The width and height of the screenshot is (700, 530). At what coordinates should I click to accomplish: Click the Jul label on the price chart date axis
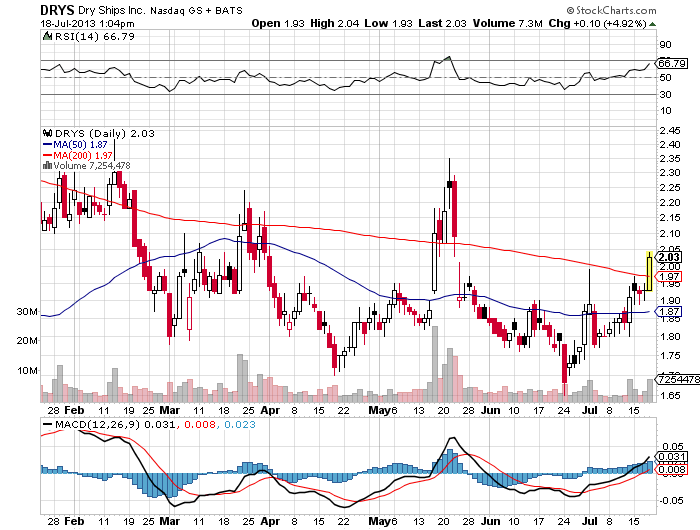(590, 410)
